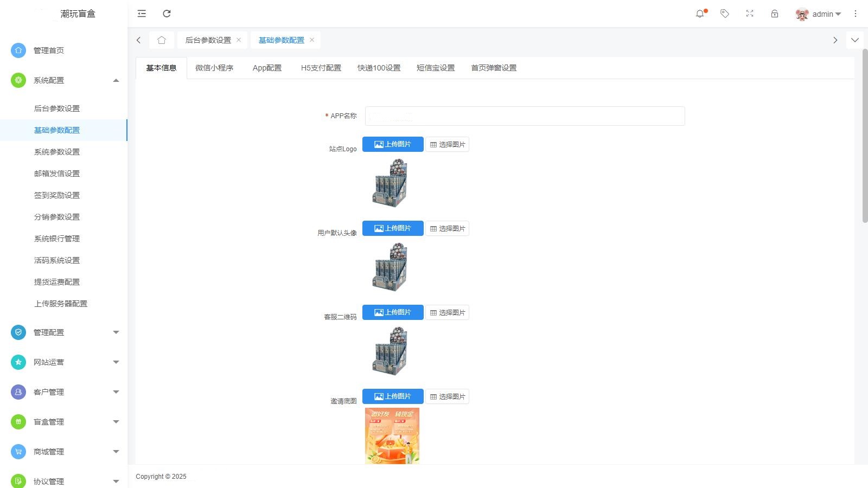Collapse the 系统配置 menu arrow

click(x=116, y=80)
